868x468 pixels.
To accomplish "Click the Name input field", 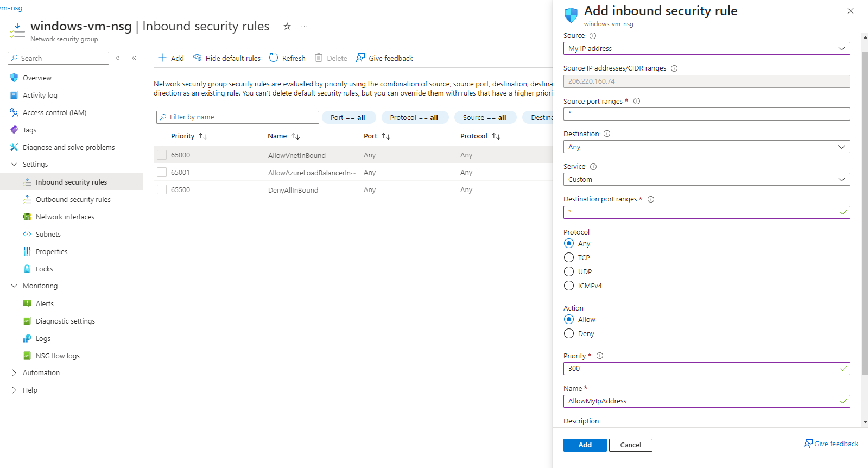I will tap(706, 401).
